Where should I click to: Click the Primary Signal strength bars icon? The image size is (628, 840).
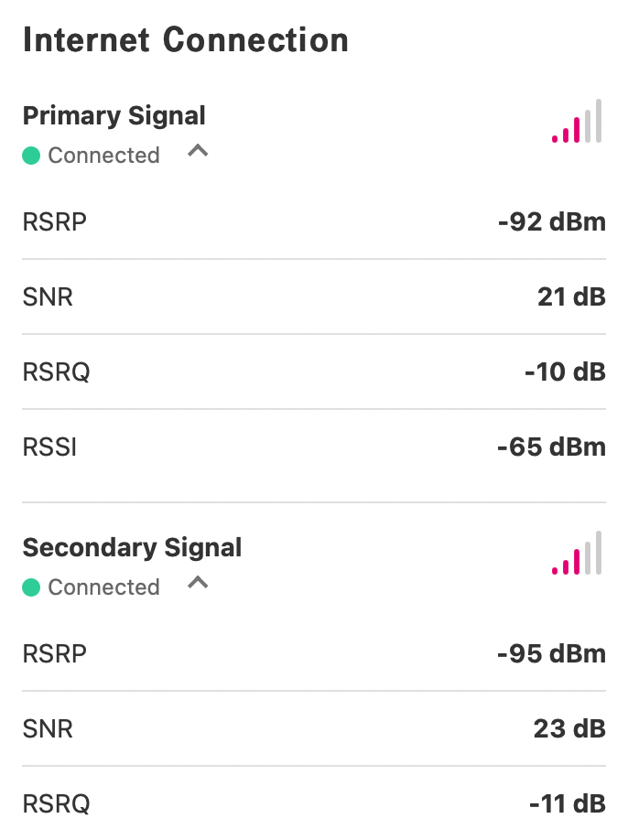(577, 121)
